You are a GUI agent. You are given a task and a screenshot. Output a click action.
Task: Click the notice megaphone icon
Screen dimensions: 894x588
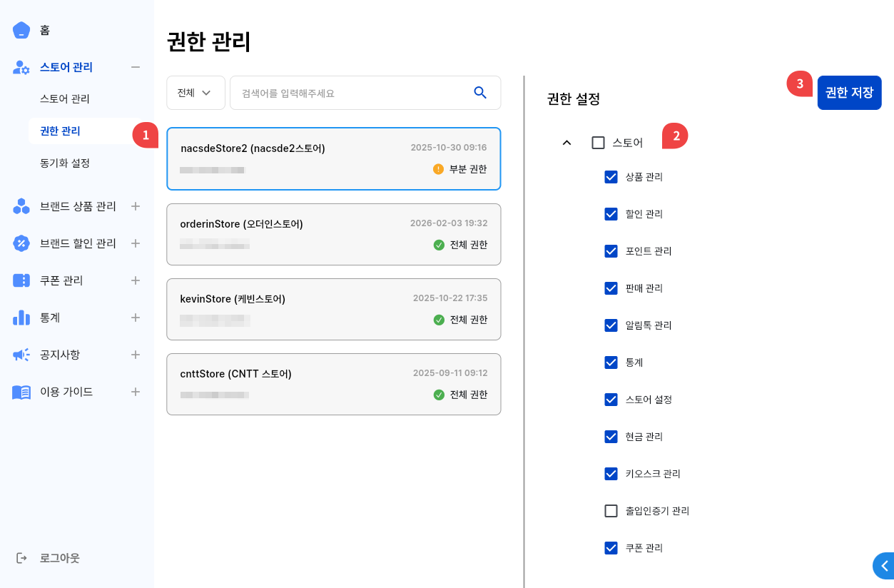coord(21,355)
